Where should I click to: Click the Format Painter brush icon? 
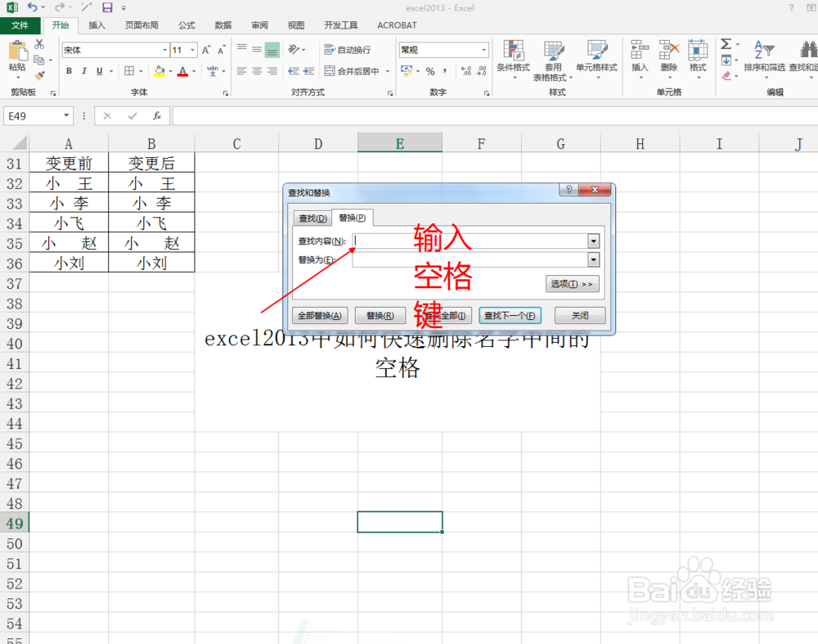tap(39, 75)
